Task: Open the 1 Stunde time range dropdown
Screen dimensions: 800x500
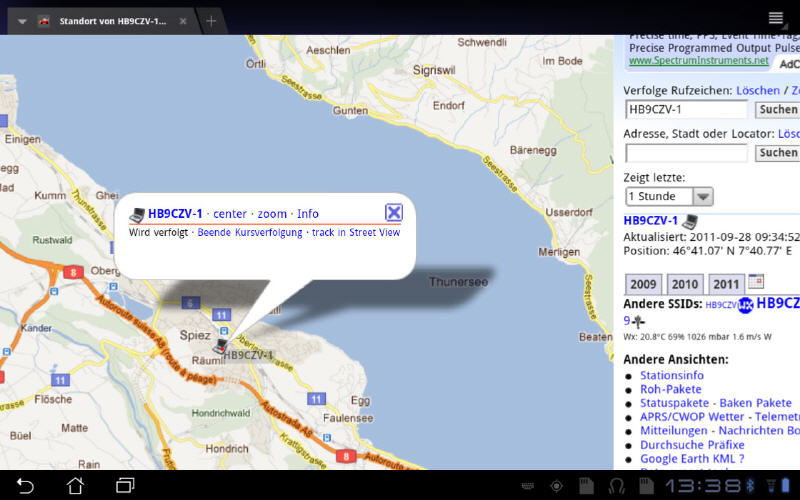Action: [669, 196]
